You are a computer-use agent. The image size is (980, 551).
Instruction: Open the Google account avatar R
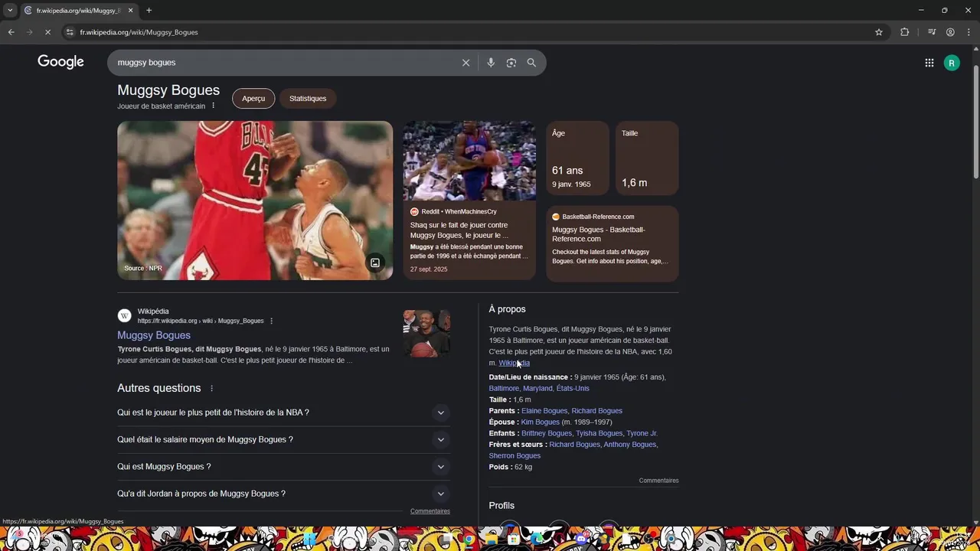point(952,63)
